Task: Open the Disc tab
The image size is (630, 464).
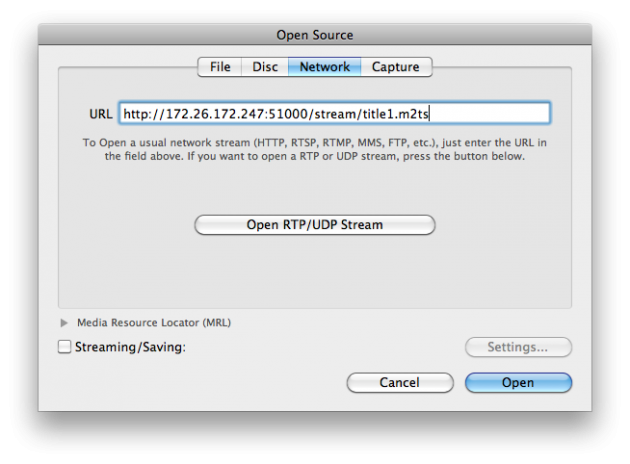Action: pos(265,67)
